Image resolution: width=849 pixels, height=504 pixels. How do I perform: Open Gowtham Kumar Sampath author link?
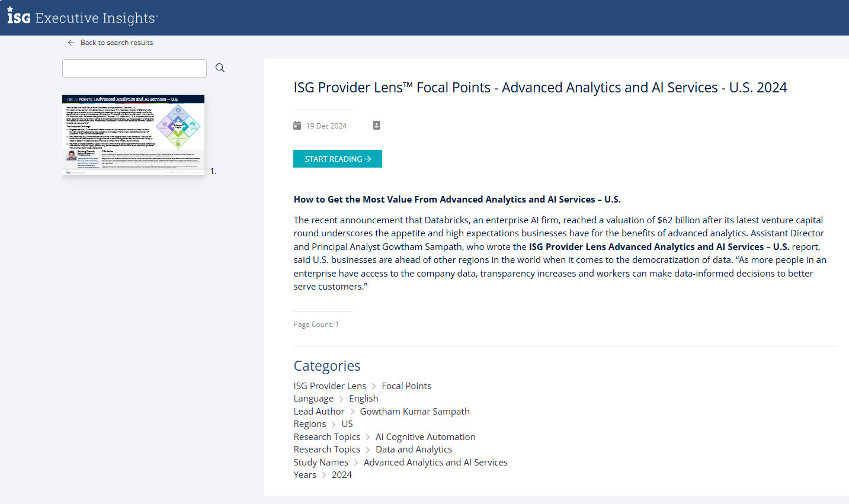[415, 412]
